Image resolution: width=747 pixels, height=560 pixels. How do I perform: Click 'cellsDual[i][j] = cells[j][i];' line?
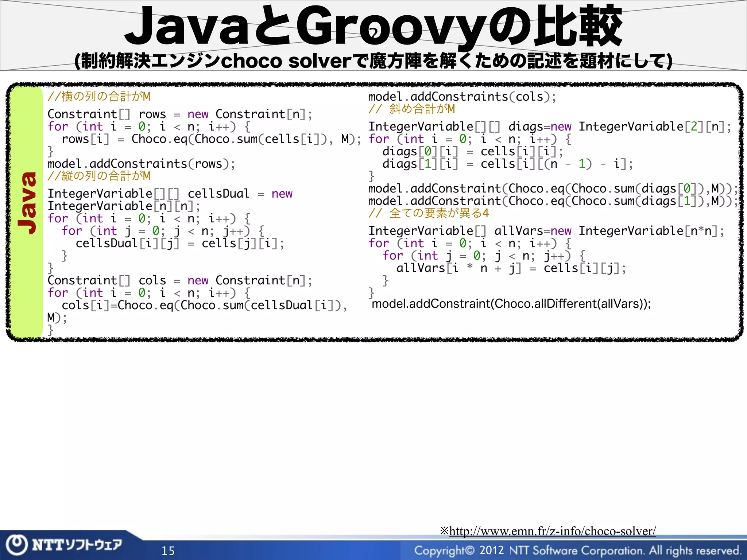coord(180,243)
